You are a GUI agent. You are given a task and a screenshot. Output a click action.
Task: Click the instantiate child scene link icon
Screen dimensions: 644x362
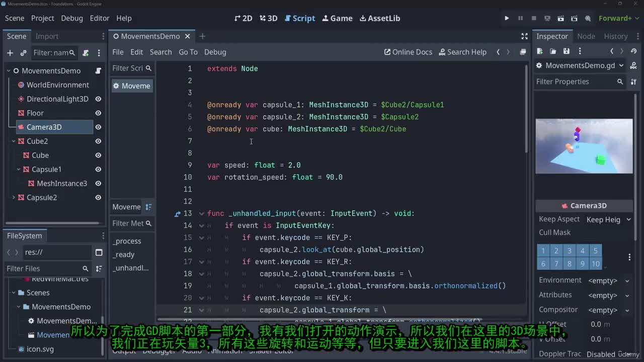tap(23, 53)
